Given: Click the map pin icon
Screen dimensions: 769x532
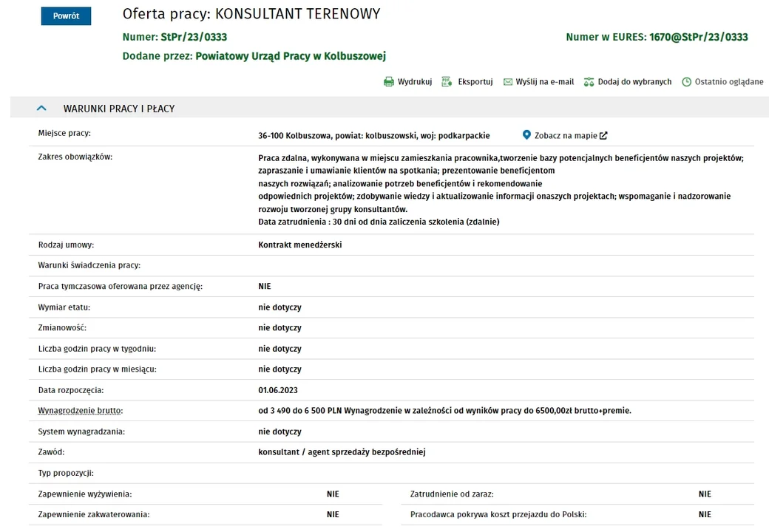Looking at the screenshot, I should click(526, 134).
